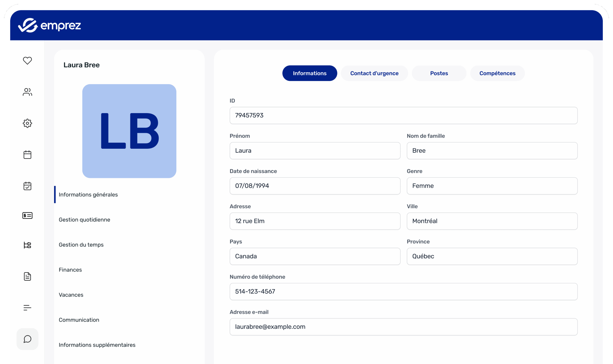The image size is (613, 364).
Task: Click the Genre field showing Femme
Action: [x=492, y=186]
